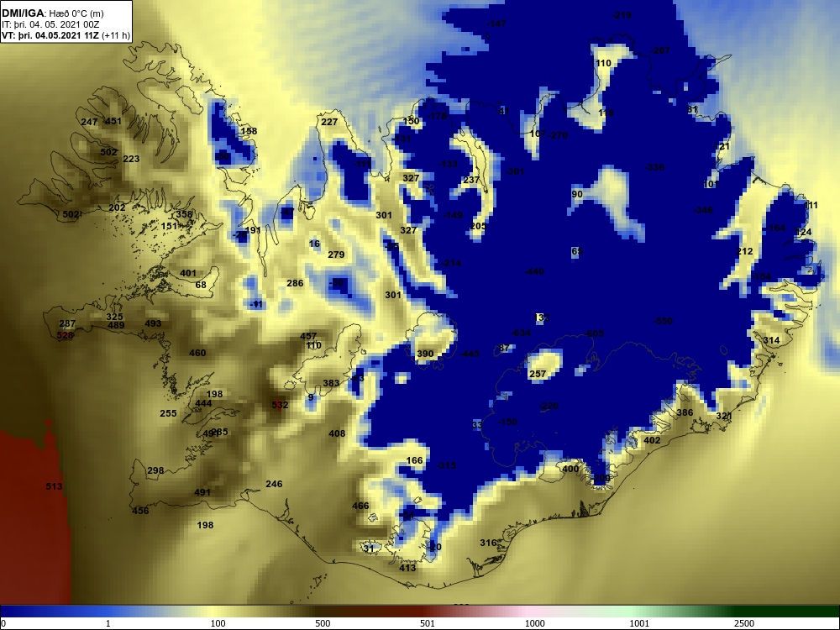
Task: Click the '166' value label
Action: (x=415, y=460)
